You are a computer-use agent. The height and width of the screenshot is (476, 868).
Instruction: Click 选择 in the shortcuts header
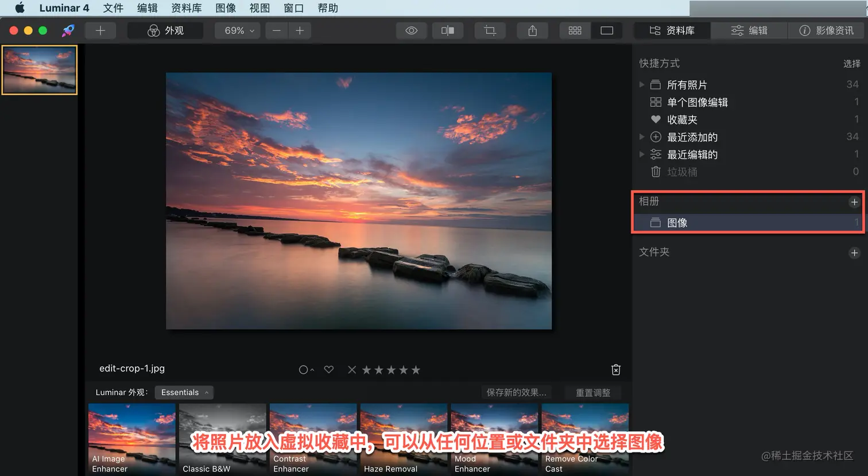click(852, 64)
